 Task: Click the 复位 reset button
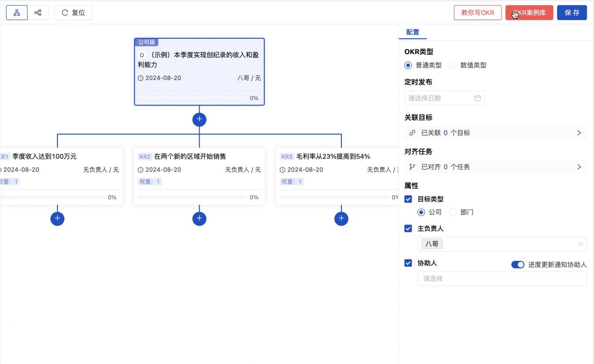coord(73,13)
